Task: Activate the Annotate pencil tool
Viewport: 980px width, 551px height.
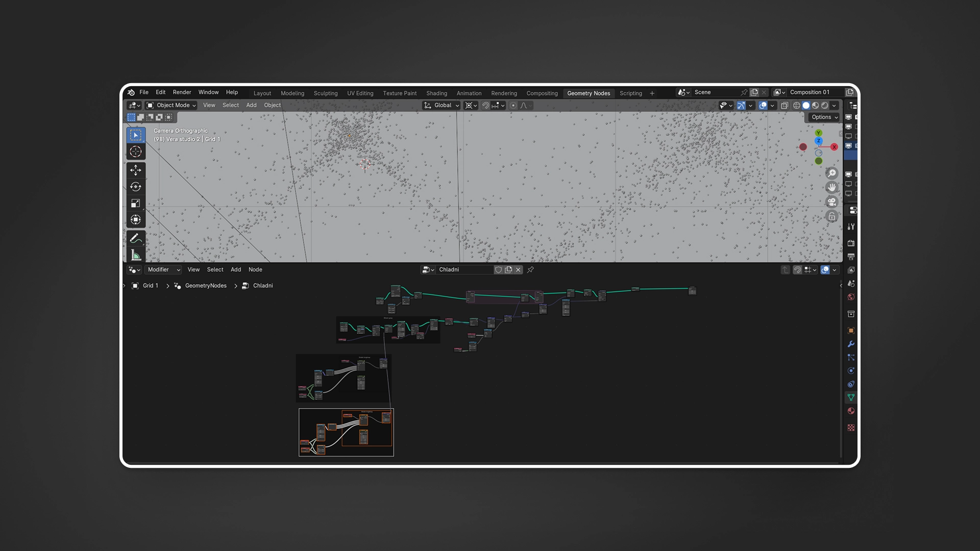Action: pyautogui.click(x=136, y=238)
